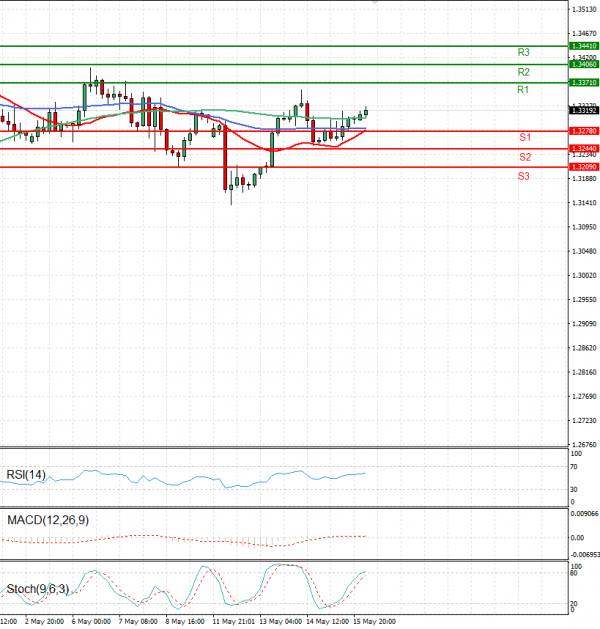600x629 pixels.
Task: Click the 15 May 20:00 time label
Action: tap(375, 621)
